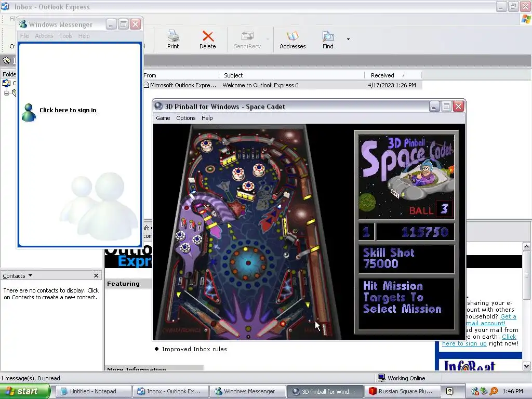Click the envelope icon of the Microsoft Outlook Express message

pyautogui.click(x=146, y=85)
